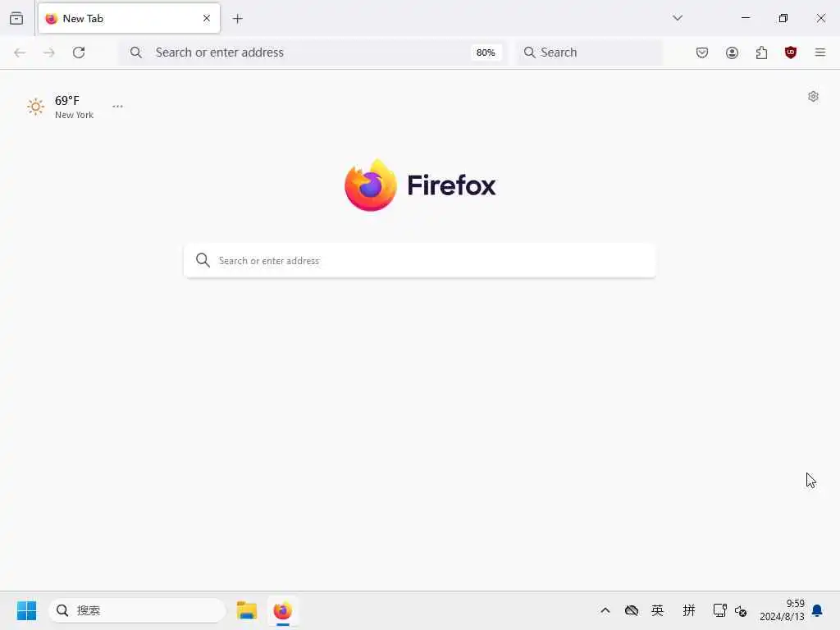Select the New Tab tab
This screenshot has width=840, height=630.
(129, 18)
